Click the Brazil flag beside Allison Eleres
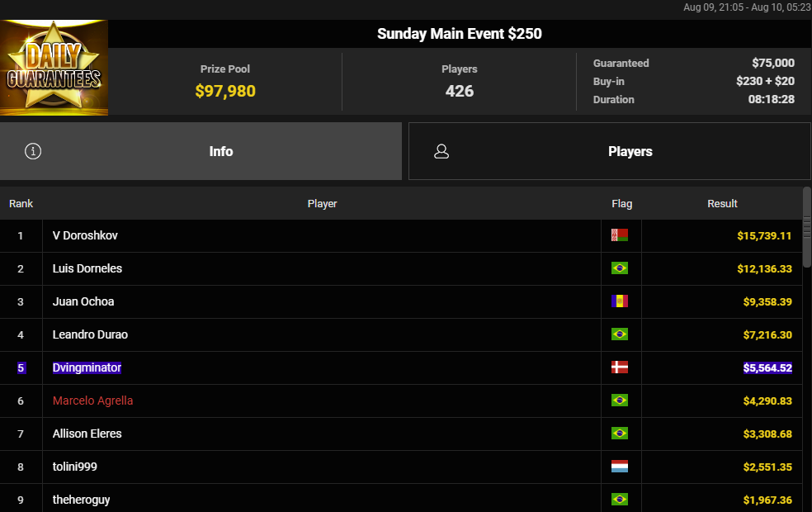The width and height of the screenshot is (812, 512). [x=620, y=434]
